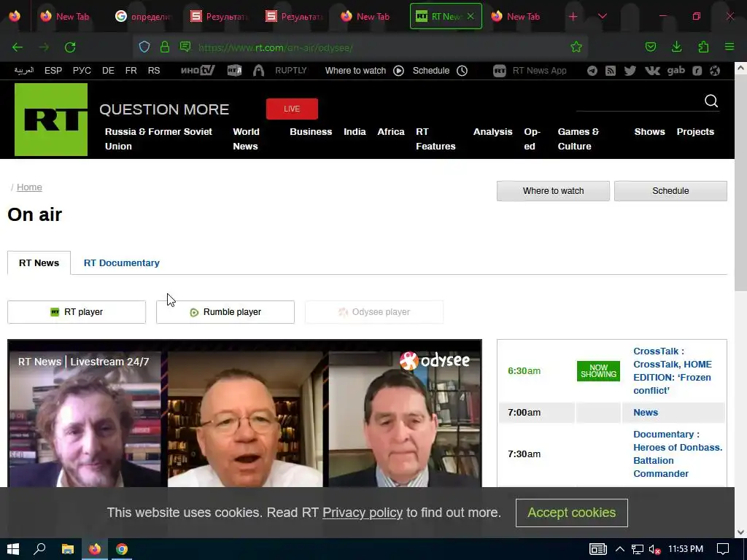
Task: Open Heroes of Donbass documentary link
Action: pos(678,454)
